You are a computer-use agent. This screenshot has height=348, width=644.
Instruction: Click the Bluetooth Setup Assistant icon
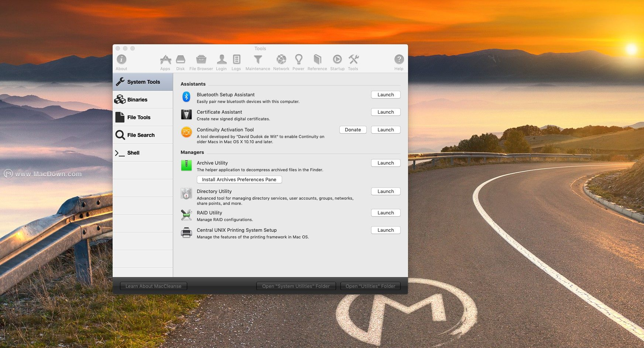coord(186,97)
